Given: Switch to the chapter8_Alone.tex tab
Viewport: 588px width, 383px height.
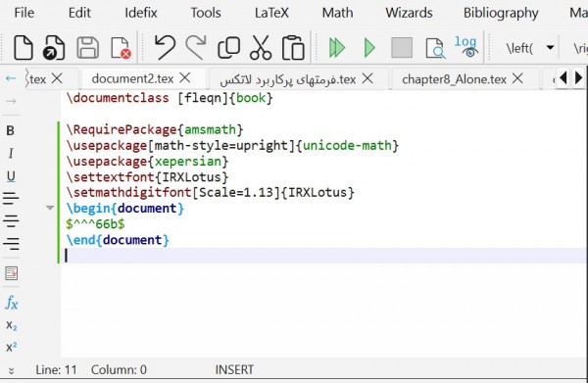Looking at the screenshot, I should 454,79.
